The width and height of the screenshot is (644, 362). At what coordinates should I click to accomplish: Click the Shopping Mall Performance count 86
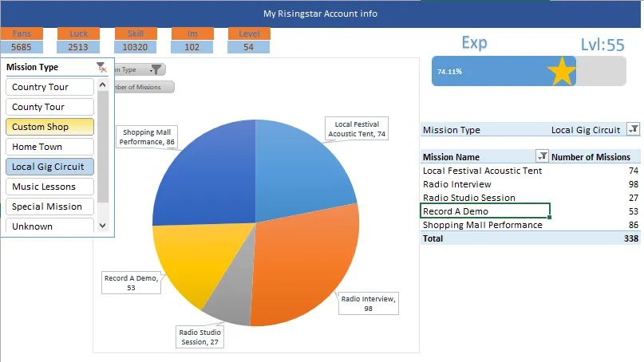click(x=634, y=225)
